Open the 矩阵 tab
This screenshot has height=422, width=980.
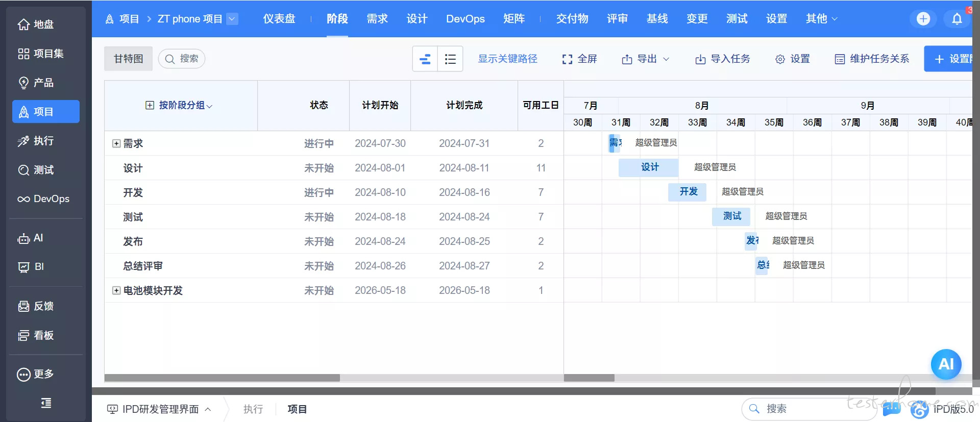coord(514,19)
